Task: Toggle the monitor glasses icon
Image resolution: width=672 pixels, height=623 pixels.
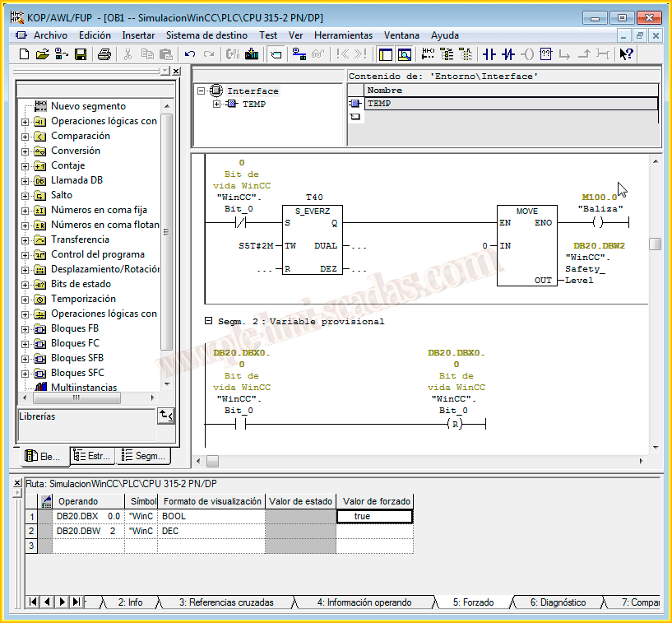Action: click(317, 54)
